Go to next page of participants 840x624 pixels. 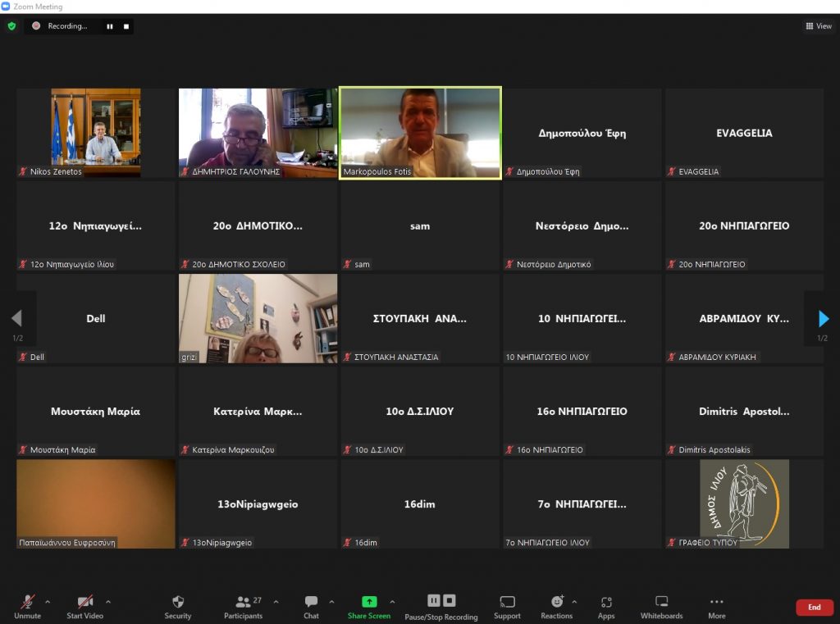(x=824, y=319)
